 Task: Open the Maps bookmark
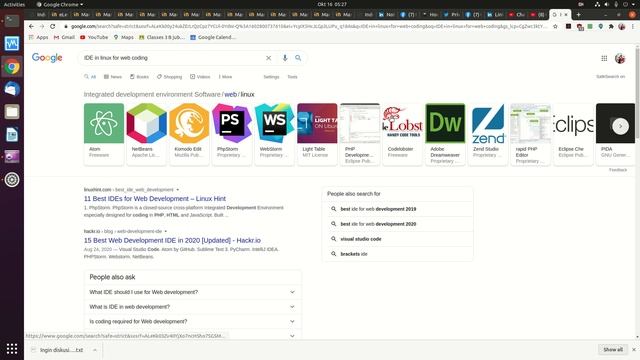click(124, 37)
